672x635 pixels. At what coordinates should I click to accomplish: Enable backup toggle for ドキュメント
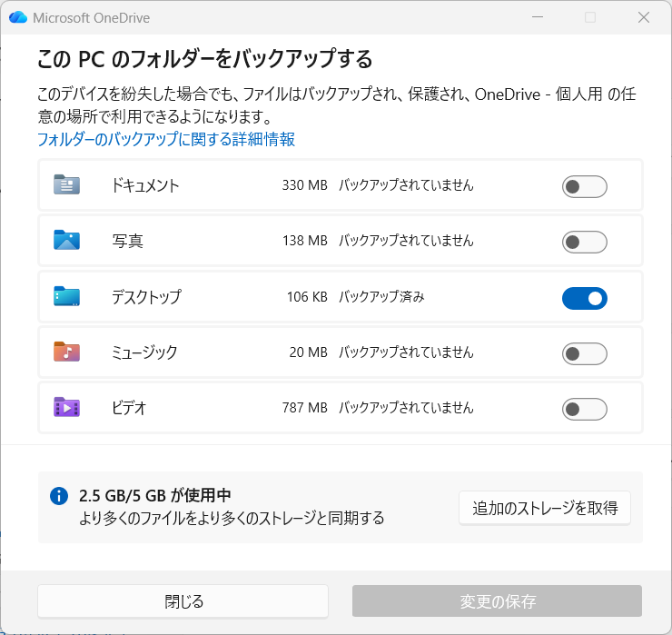tap(585, 186)
